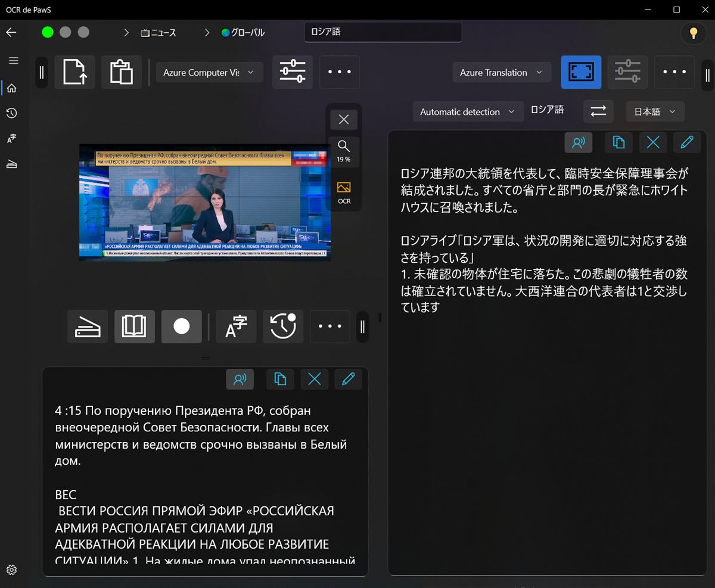Click the history clock icon in lower toolbar
Image resolution: width=715 pixels, height=588 pixels.
coord(283,326)
